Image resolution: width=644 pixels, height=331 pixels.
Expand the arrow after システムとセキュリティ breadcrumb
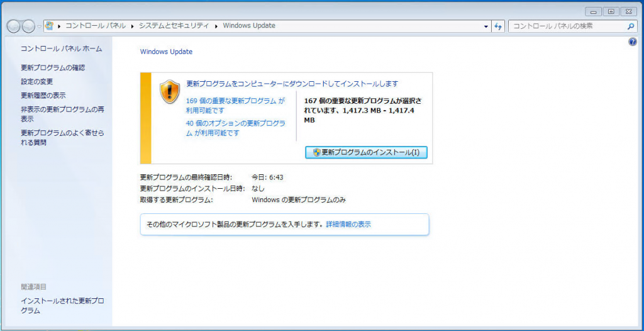216,26
